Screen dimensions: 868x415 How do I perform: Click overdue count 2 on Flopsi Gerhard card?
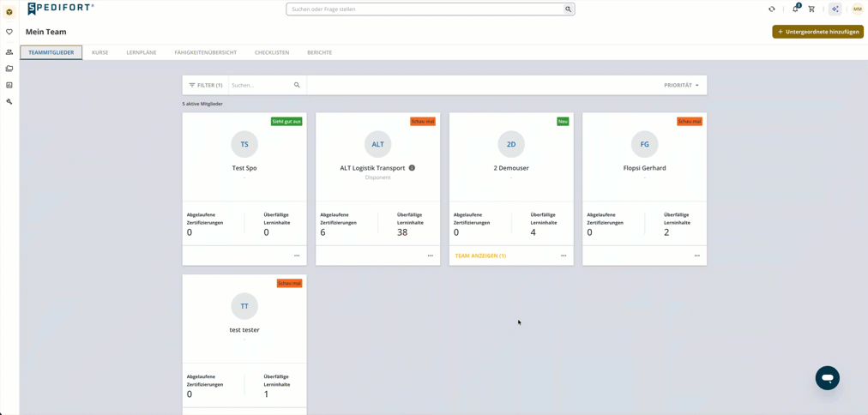pyautogui.click(x=666, y=232)
